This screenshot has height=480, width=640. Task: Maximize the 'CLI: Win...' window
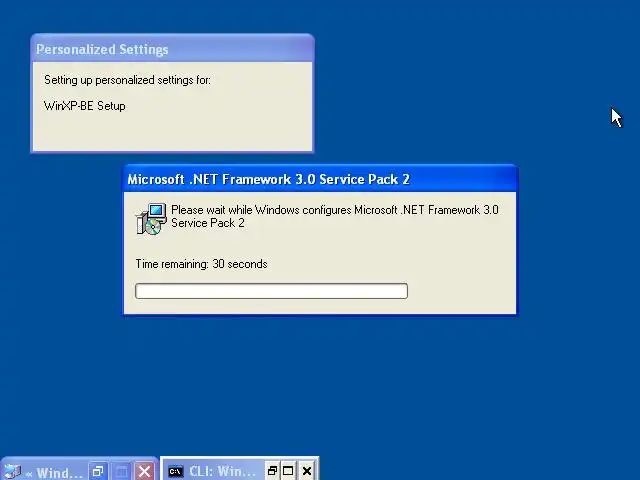(x=288, y=471)
